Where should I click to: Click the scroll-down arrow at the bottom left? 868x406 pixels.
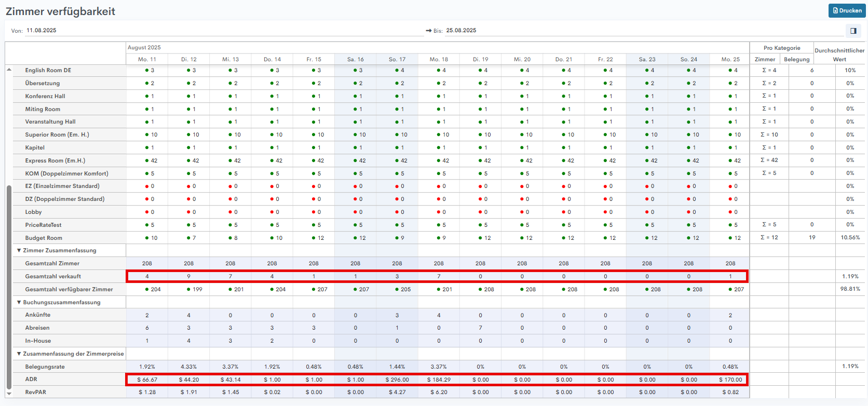click(9, 394)
